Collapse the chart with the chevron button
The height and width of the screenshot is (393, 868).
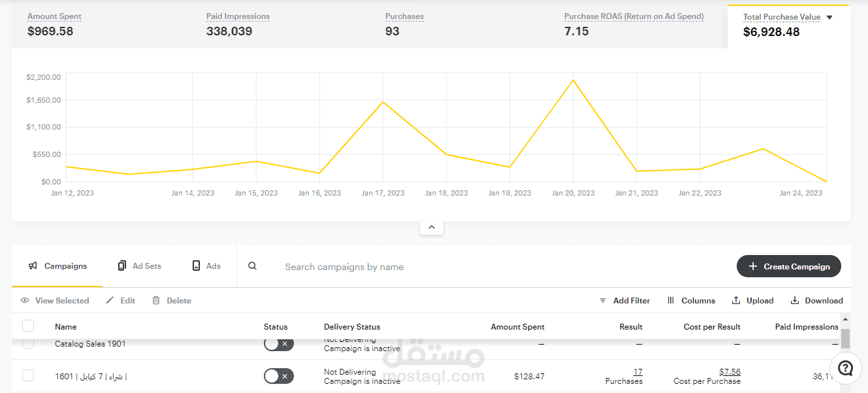click(x=432, y=227)
